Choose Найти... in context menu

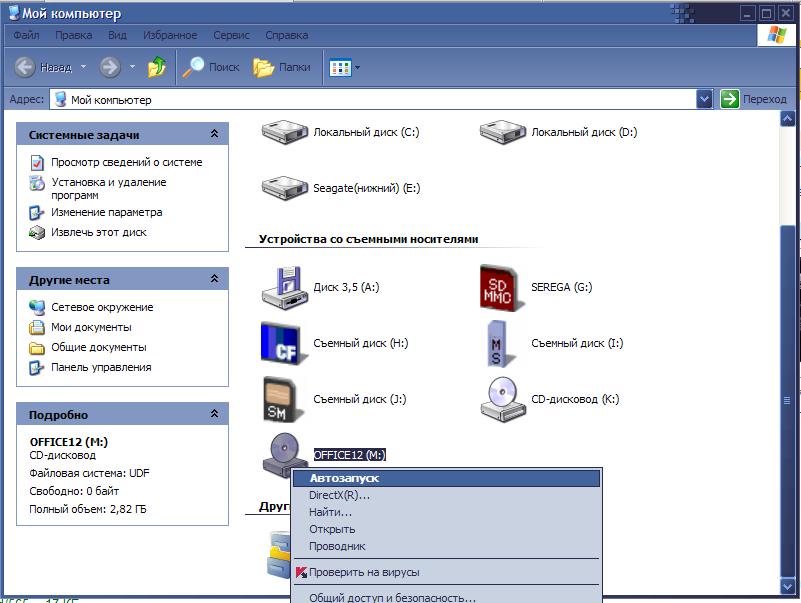pyautogui.click(x=447, y=512)
